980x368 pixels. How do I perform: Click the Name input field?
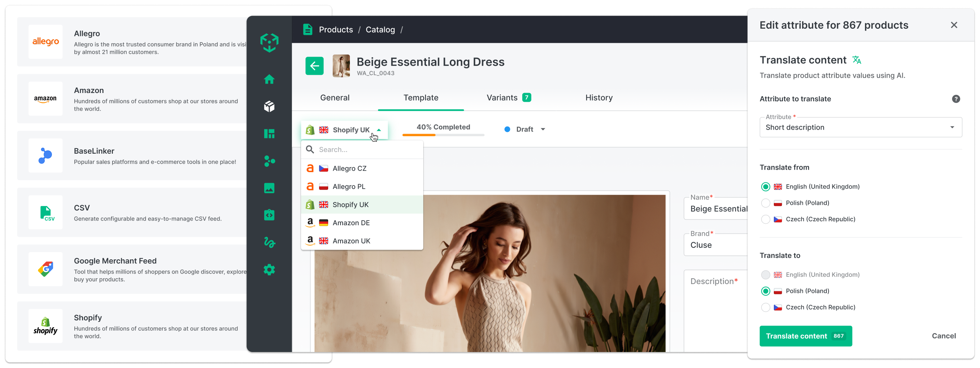(716, 209)
